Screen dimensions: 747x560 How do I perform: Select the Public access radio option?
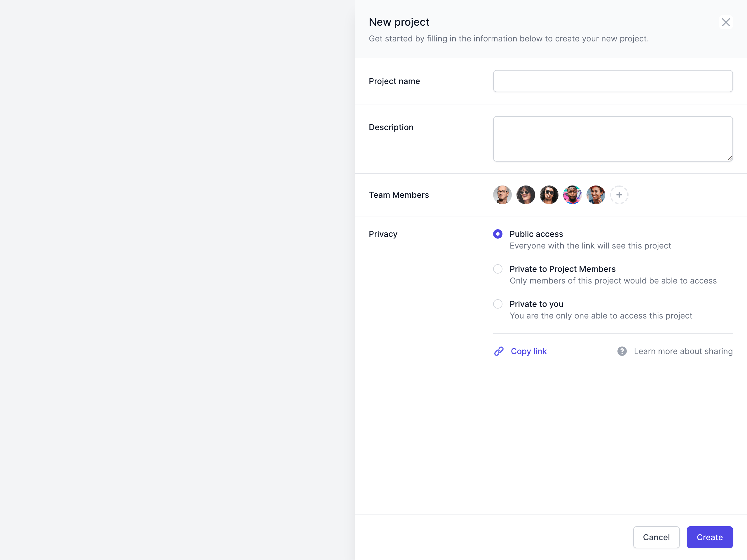click(x=498, y=234)
